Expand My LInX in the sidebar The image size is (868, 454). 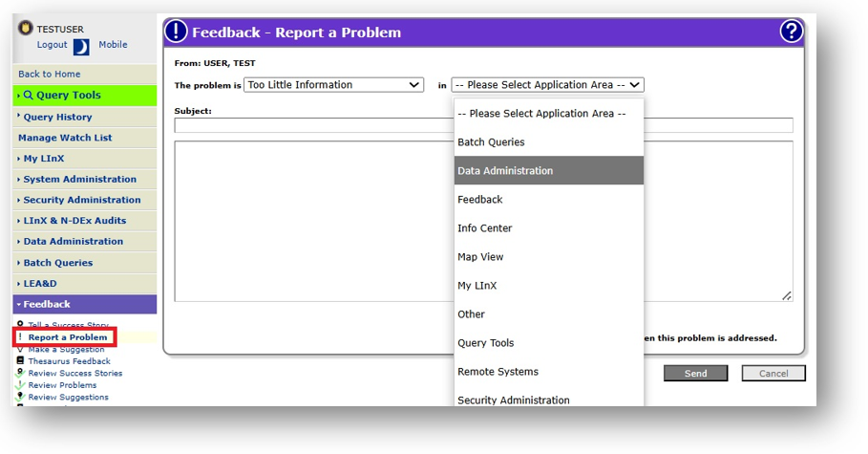85,159
